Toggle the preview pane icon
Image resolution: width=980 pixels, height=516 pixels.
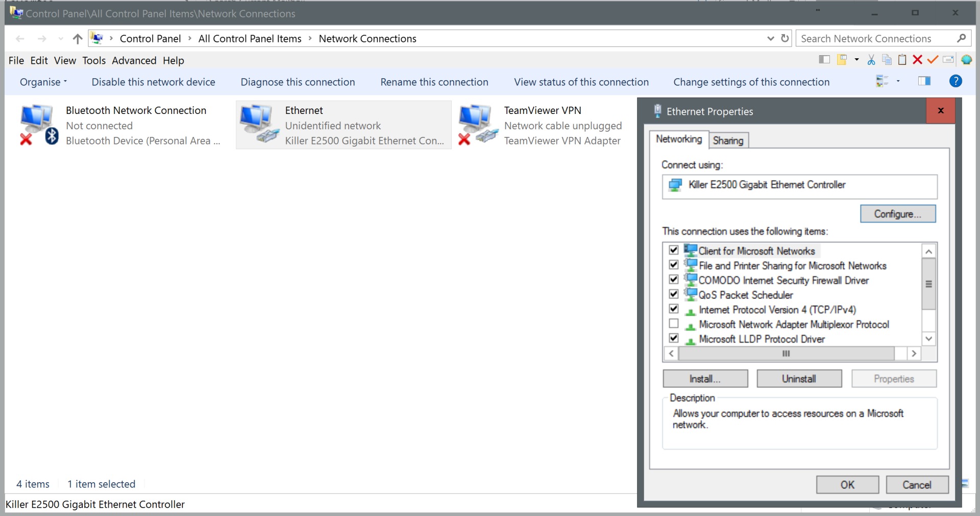coord(924,81)
